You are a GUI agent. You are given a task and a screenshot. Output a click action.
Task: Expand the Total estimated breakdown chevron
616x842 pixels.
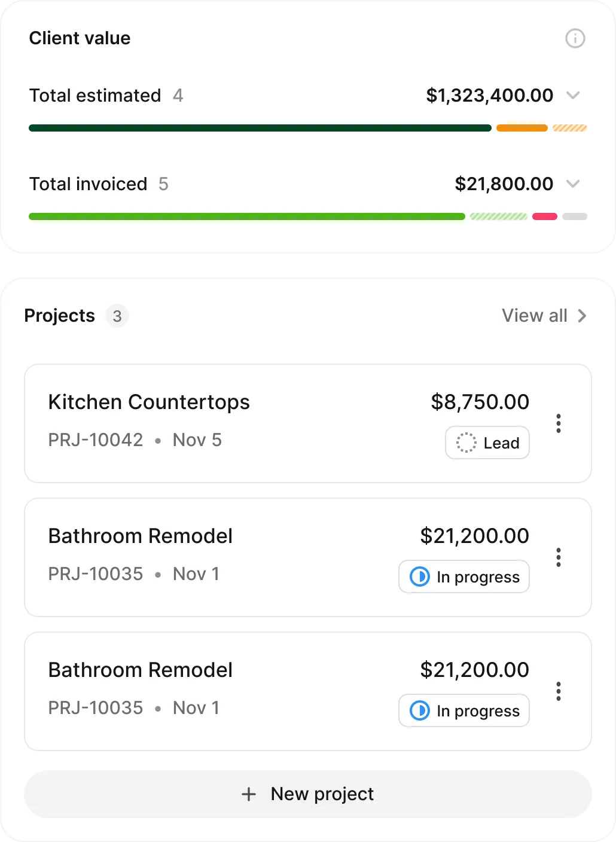(573, 96)
